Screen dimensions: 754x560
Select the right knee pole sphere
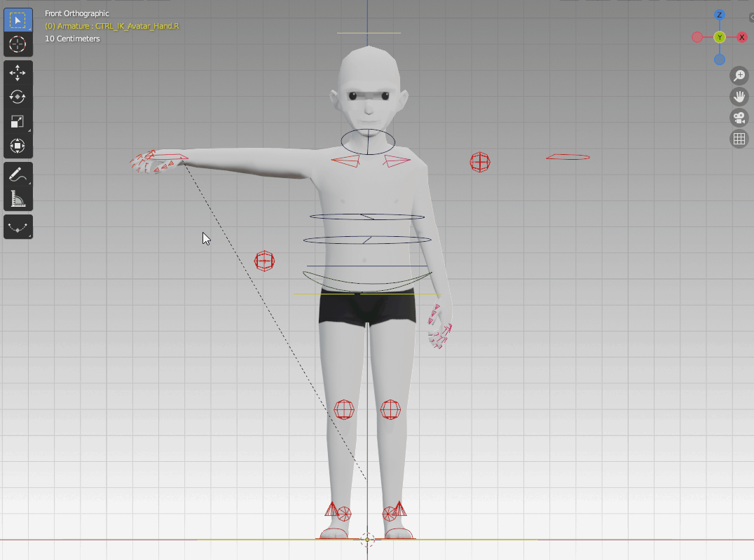(344, 409)
